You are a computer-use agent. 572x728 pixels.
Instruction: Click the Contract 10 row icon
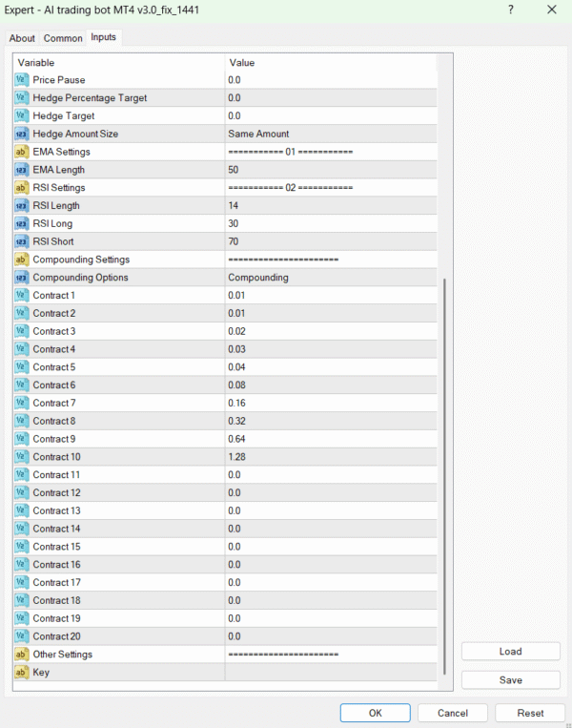21,457
